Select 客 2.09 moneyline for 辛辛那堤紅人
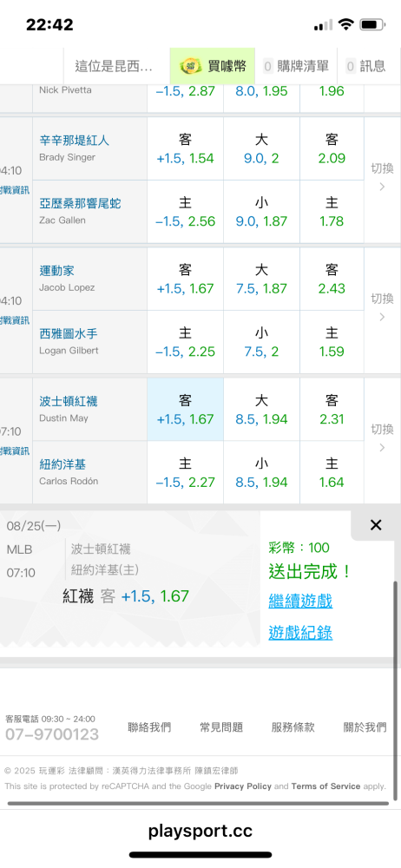Screen dimensions: 401x868 332,148
